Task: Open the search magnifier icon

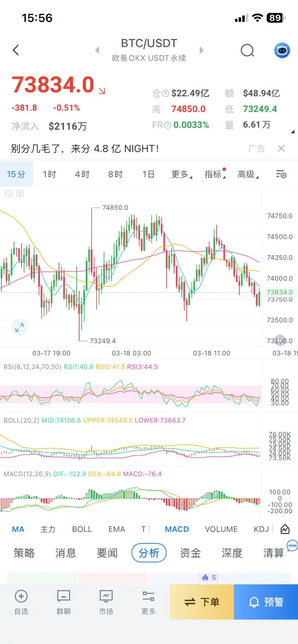Action: click(247, 50)
